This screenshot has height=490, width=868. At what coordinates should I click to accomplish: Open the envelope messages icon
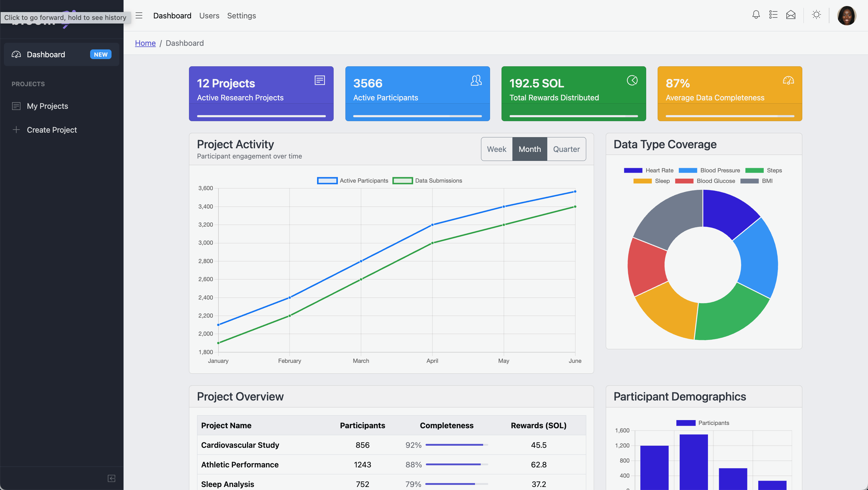click(x=791, y=15)
